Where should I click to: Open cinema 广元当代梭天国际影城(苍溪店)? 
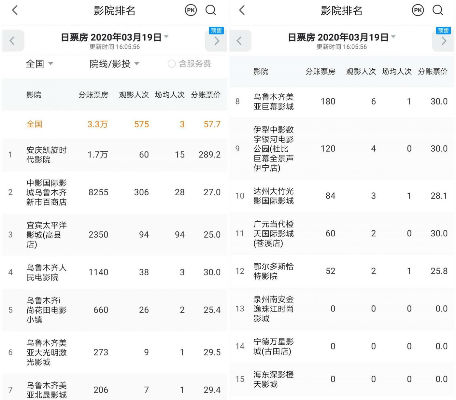click(342, 233)
